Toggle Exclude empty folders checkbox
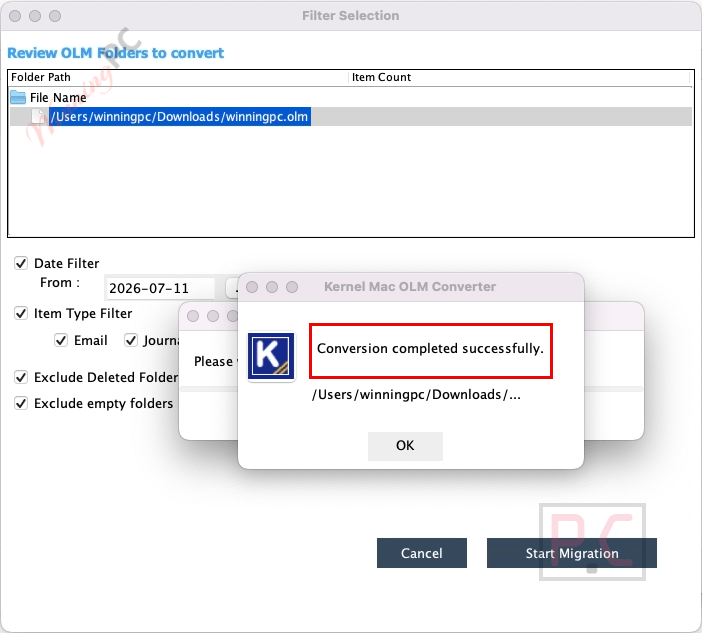 pos(21,403)
